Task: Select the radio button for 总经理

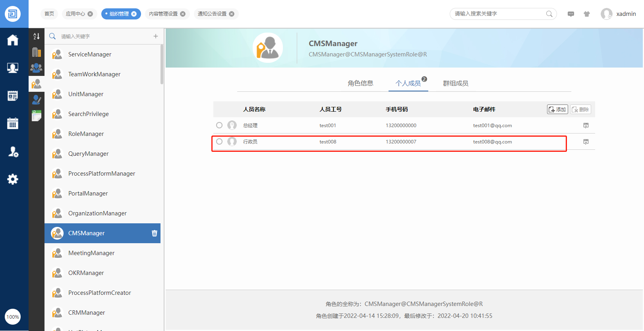Action: tap(219, 126)
